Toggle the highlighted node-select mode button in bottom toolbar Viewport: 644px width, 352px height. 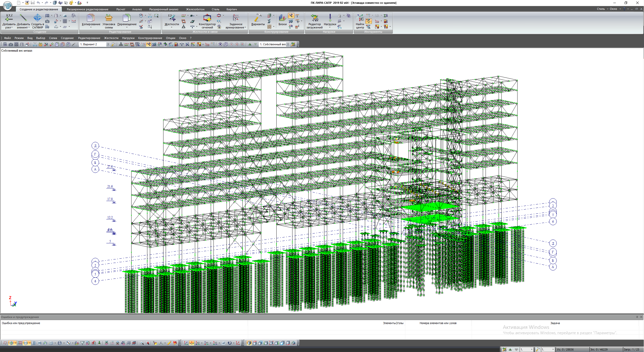click(x=11, y=343)
